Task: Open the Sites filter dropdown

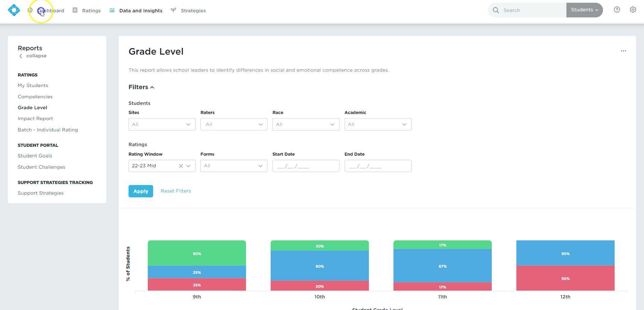Action: 162,124
